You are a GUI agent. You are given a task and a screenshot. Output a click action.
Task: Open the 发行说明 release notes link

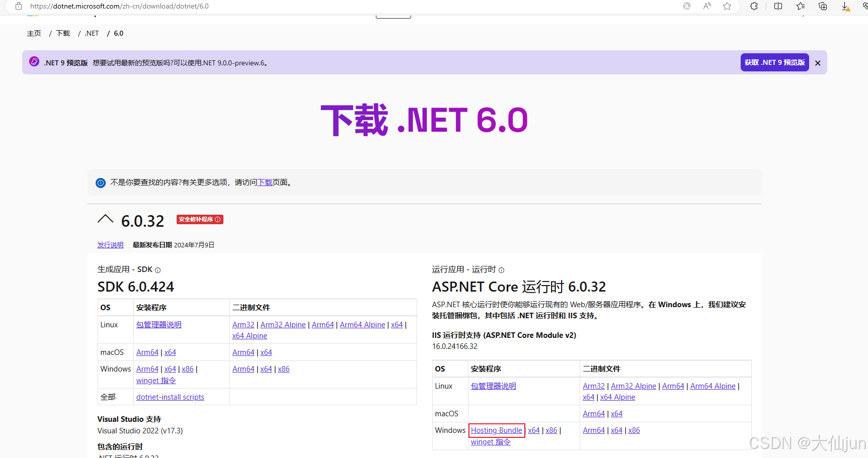[x=110, y=245]
